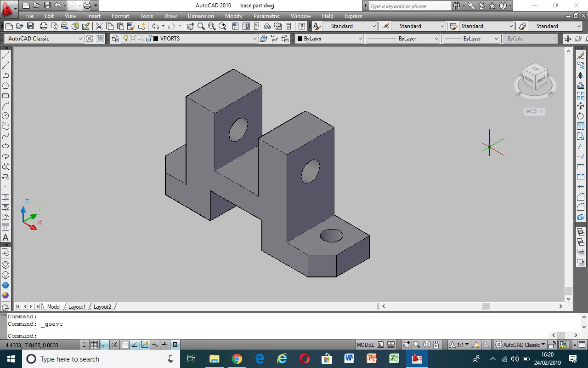Switch to the Layout1 tab
588x368 pixels.
coord(77,306)
